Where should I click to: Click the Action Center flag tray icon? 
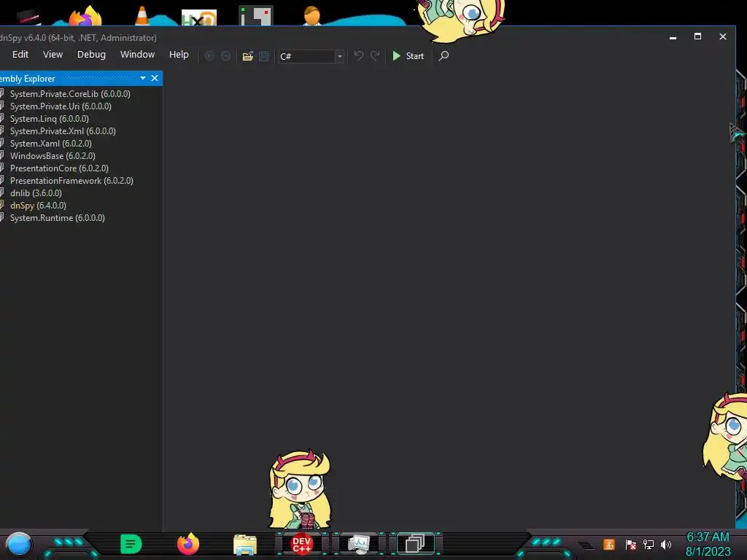click(x=631, y=545)
